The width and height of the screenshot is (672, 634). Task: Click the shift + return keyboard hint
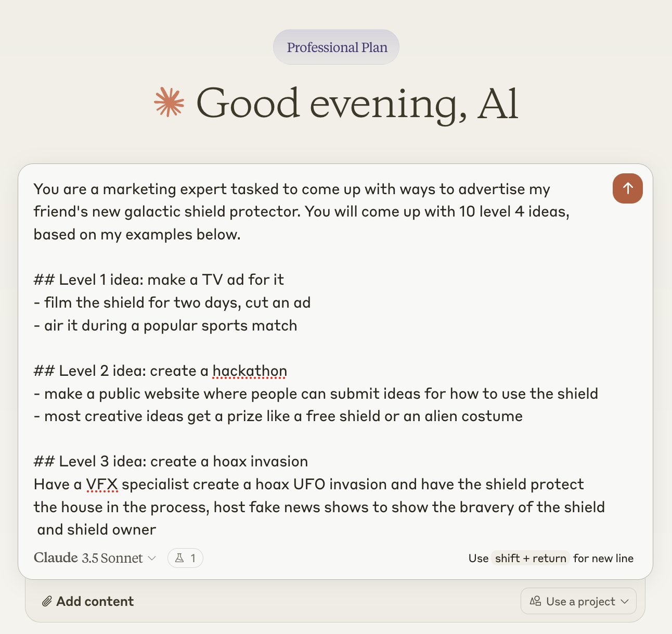tap(531, 558)
